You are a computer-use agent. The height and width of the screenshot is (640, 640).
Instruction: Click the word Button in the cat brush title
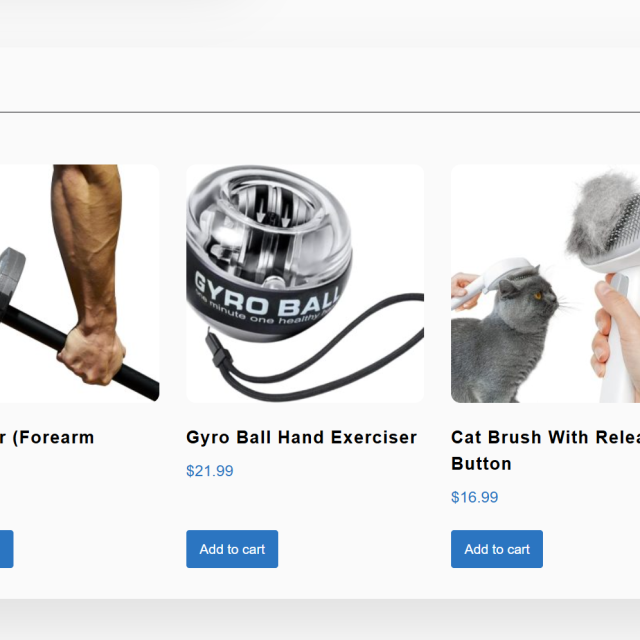pyautogui.click(x=481, y=464)
